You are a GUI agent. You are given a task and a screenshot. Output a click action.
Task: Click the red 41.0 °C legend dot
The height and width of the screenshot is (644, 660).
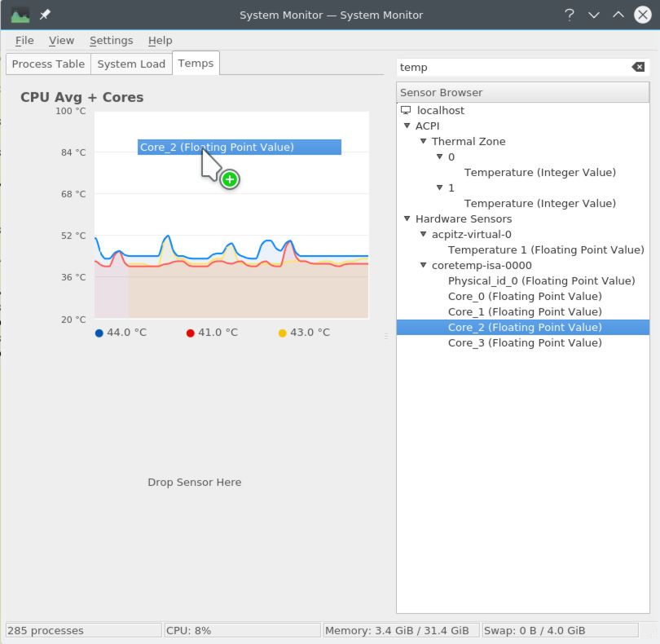190,333
